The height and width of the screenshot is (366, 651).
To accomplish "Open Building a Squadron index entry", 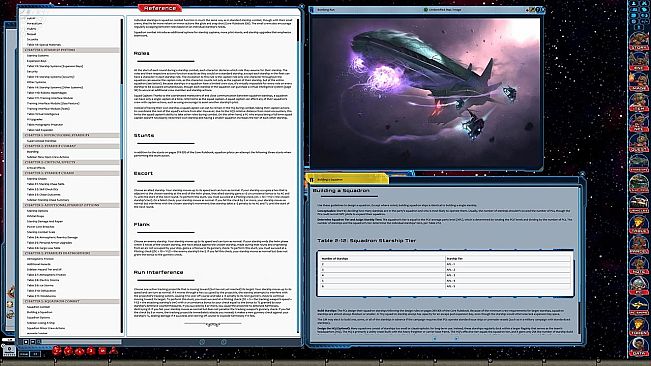I will pyautogui.click(x=39, y=312).
